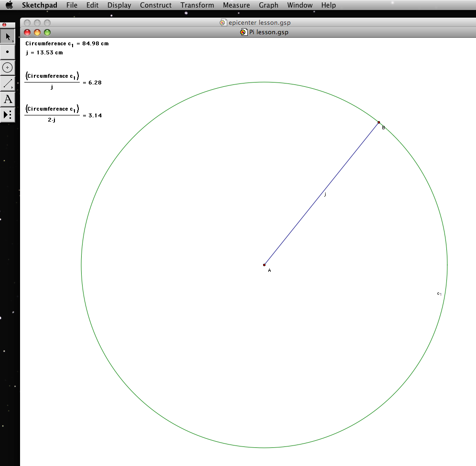
Task: Click the point label B
Action: pyautogui.click(x=383, y=128)
